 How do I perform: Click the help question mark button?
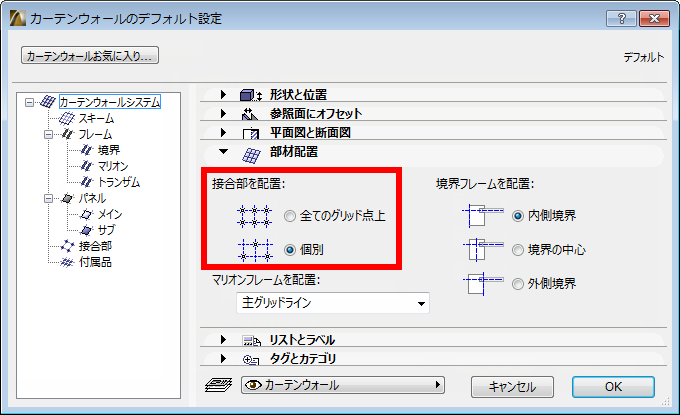point(621,19)
